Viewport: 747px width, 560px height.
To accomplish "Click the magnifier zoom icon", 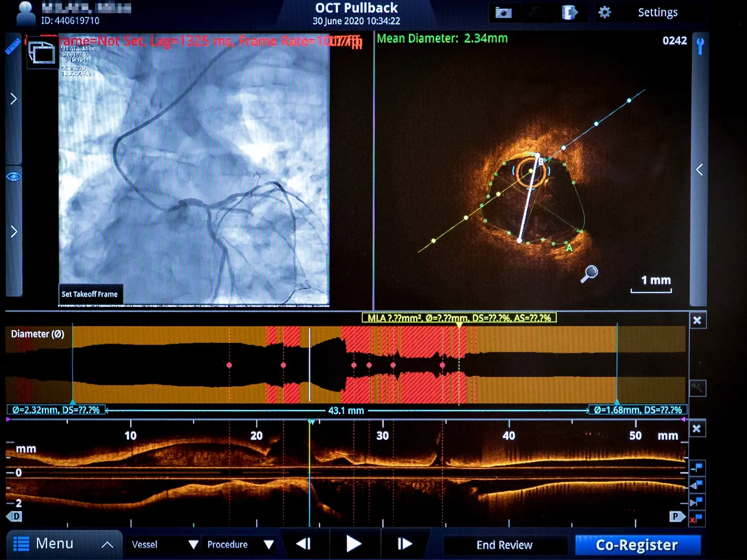I will pos(589,274).
